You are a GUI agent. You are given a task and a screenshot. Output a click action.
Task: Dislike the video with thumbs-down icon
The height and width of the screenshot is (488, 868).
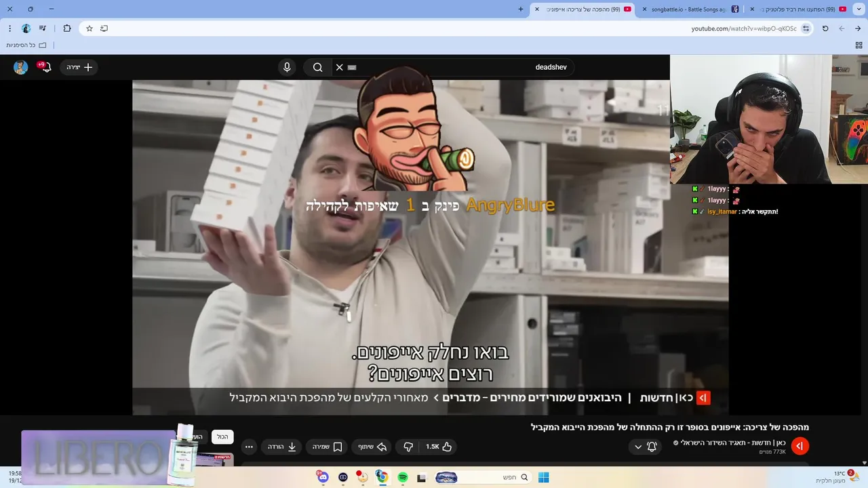click(408, 447)
